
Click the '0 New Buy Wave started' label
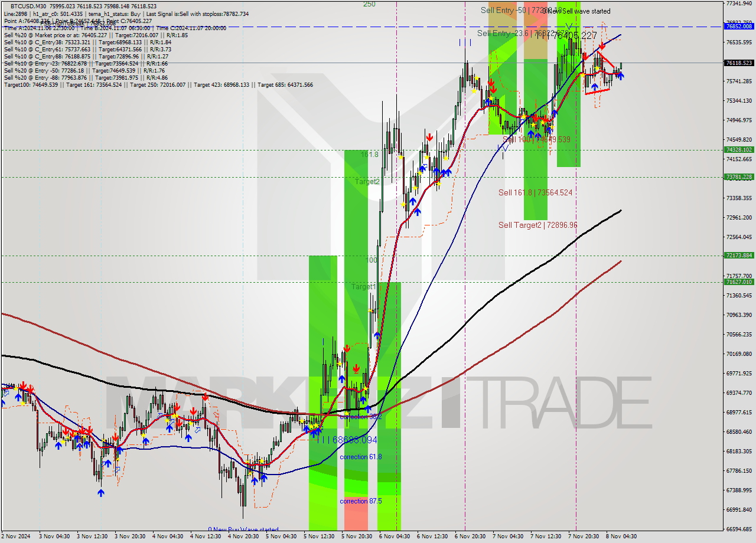coord(243,530)
